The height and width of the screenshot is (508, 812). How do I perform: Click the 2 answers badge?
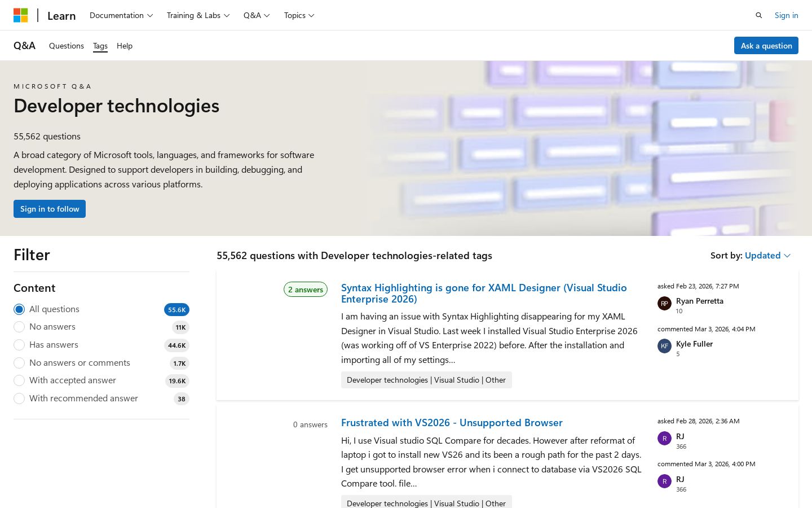[x=306, y=290]
